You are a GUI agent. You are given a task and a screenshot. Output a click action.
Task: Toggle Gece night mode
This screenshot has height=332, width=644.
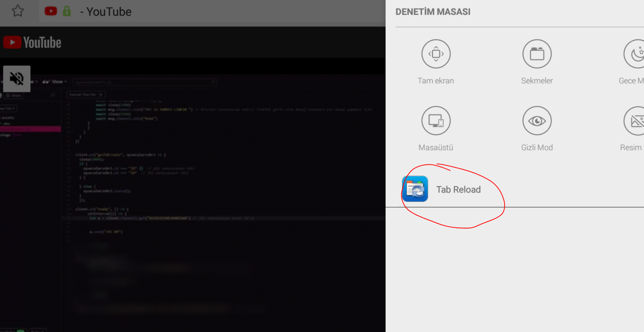click(x=635, y=54)
